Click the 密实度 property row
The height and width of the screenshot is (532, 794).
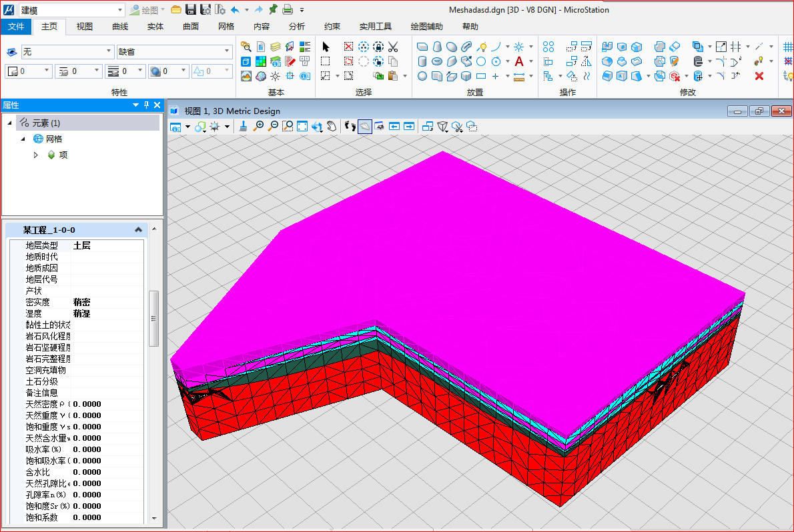[x=77, y=302]
